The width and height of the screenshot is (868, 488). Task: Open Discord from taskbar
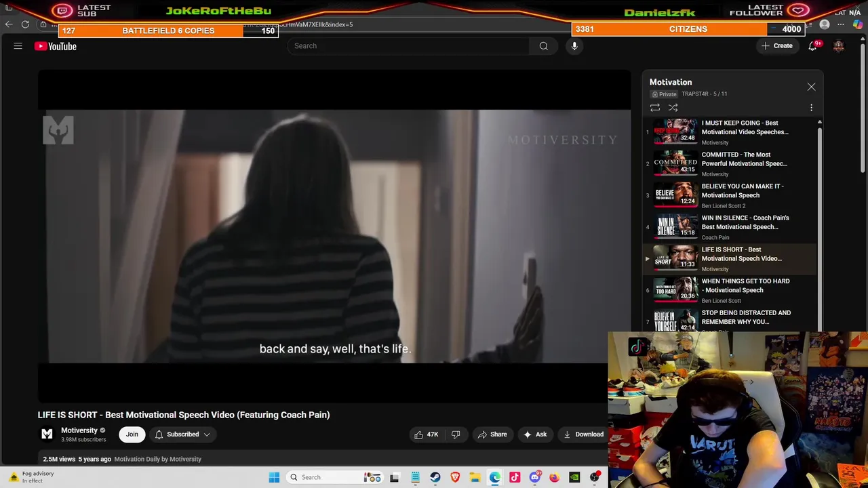(x=535, y=477)
